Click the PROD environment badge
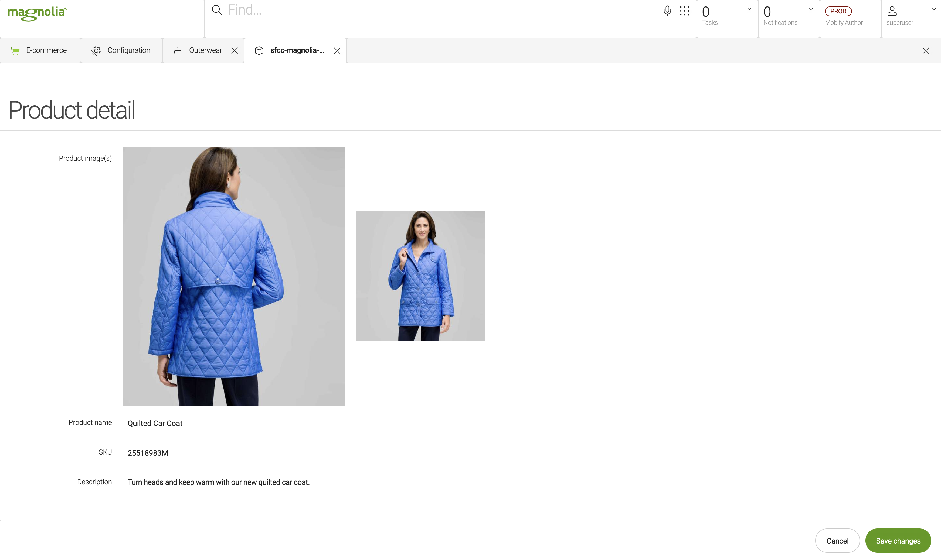 [838, 11]
